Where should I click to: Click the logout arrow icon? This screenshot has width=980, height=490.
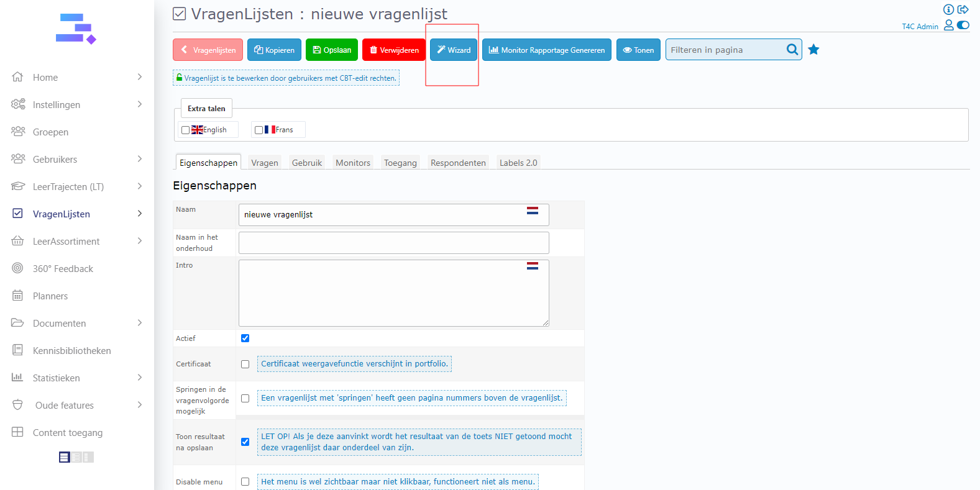click(x=963, y=9)
